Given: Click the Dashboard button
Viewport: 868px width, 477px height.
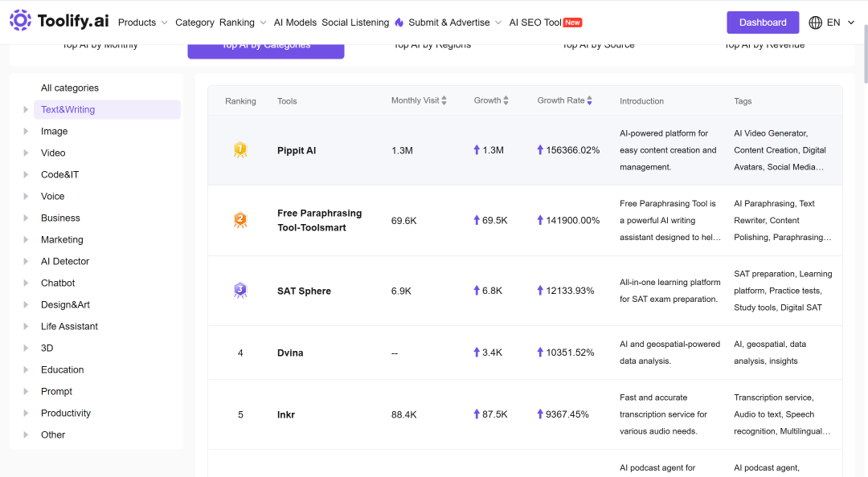Looking at the screenshot, I should 763,22.
